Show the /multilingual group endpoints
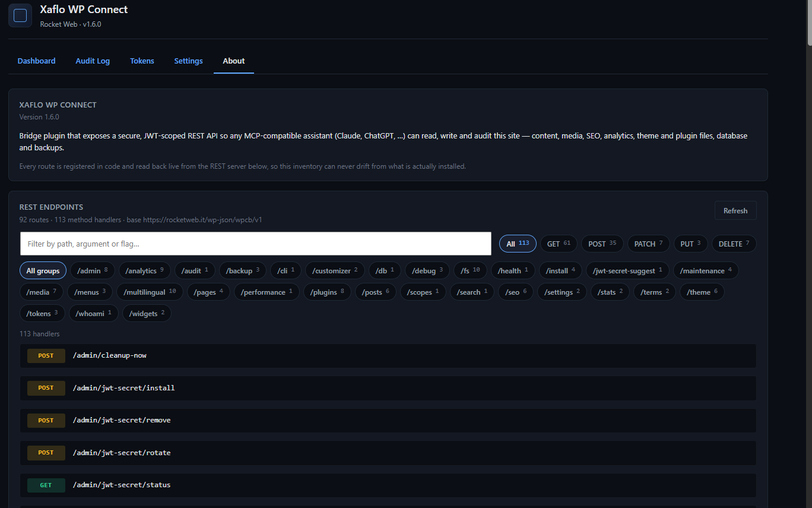Screen dimensions: 812x508 150,292
